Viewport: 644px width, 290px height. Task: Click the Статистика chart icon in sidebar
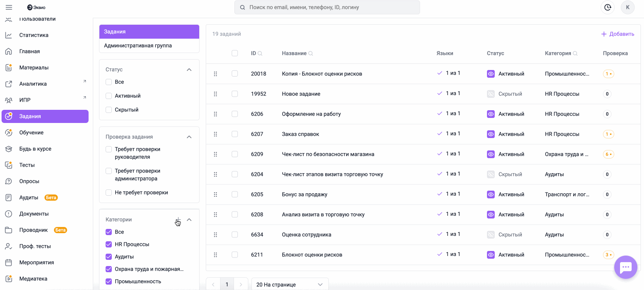click(9, 35)
